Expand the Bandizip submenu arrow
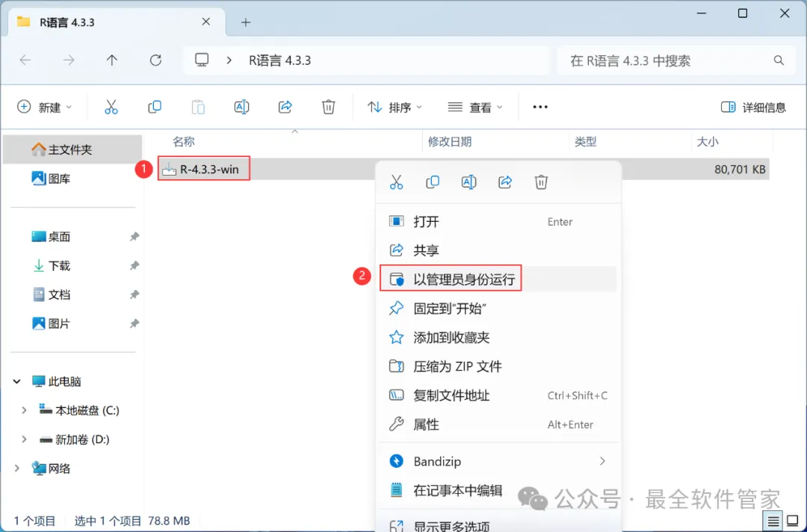Viewport: 807px width, 532px height. [602, 461]
